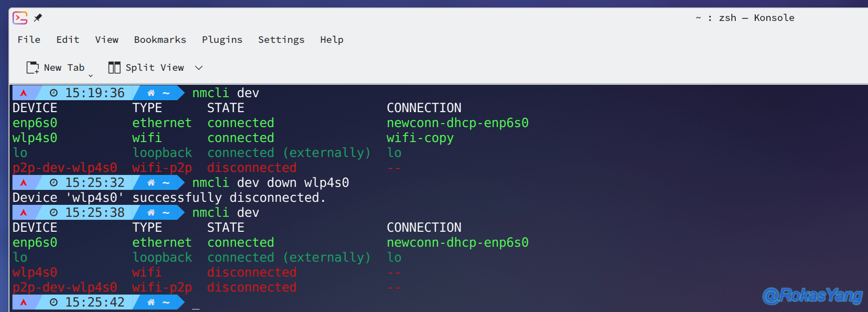Toggle the pin window icon
Screen dimensions: 868x312
[38, 18]
